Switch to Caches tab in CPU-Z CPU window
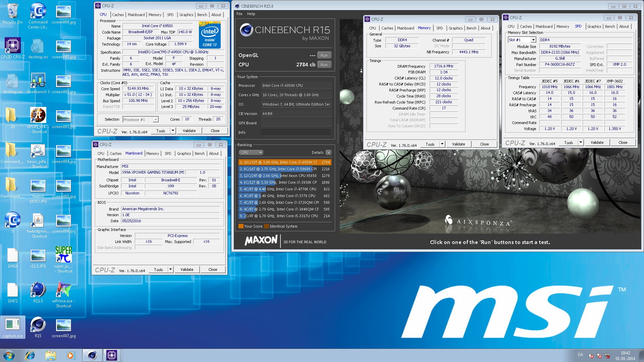This screenshot has height=362, width=644. [x=118, y=15]
